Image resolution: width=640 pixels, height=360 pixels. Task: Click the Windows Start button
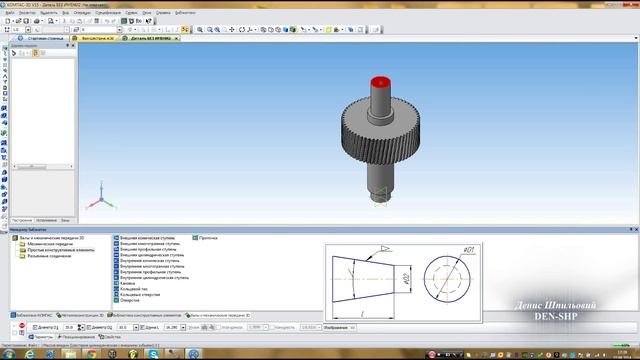click(x=9, y=354)
